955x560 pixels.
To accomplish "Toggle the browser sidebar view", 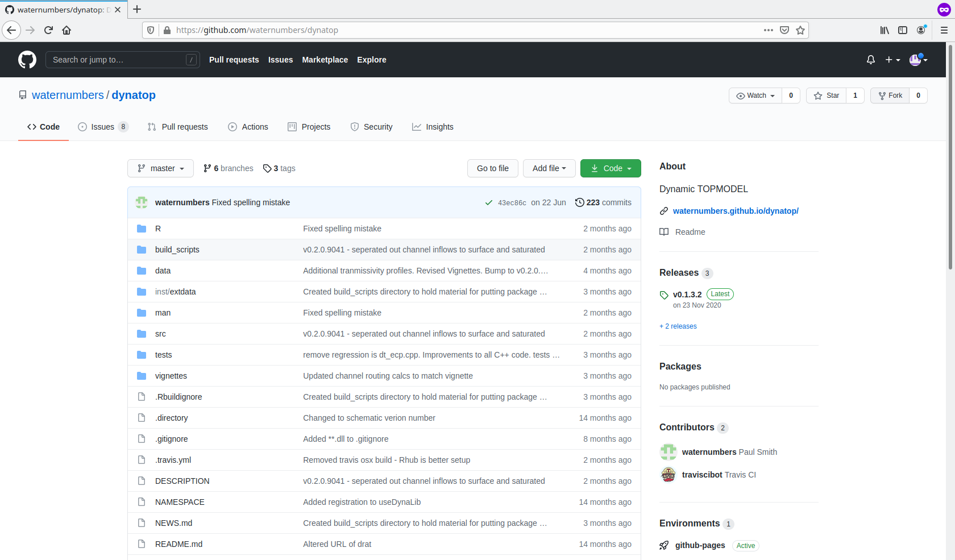I will coord(903,30).
